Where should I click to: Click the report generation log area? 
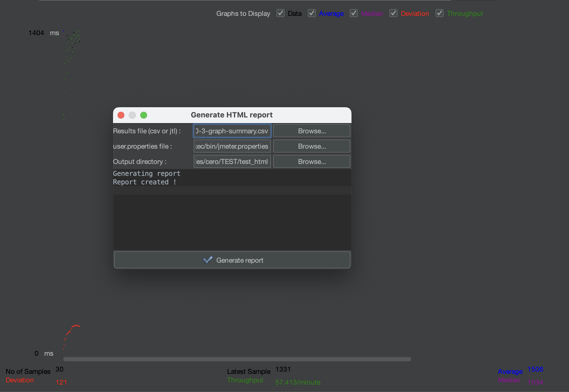[232, 221]
